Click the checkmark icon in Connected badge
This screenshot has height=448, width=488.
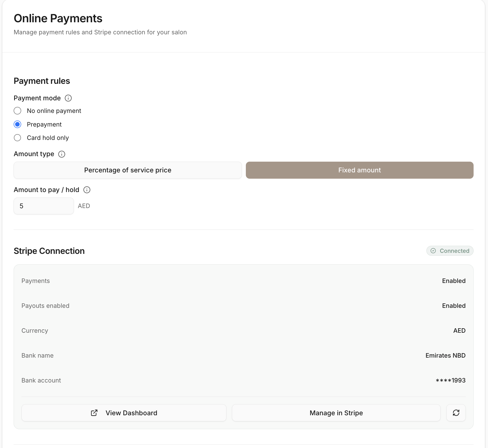(433, 251)
